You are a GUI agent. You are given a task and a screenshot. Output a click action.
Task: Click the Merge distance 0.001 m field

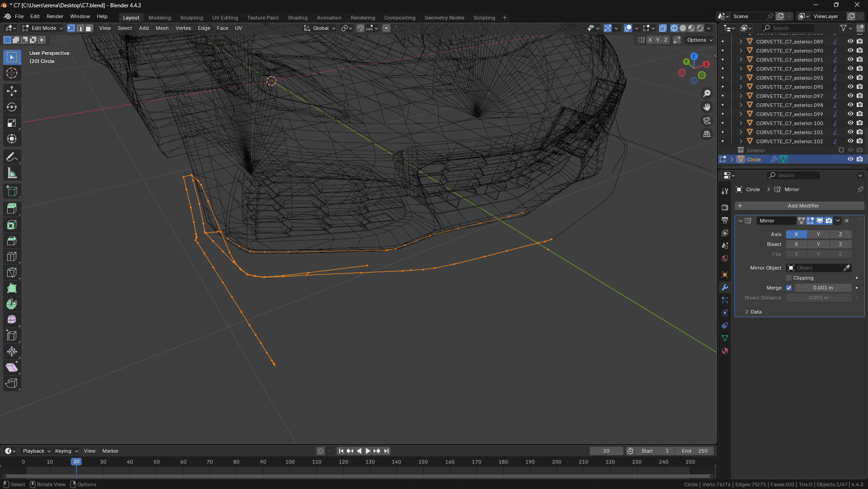click(x=823, y=288)
